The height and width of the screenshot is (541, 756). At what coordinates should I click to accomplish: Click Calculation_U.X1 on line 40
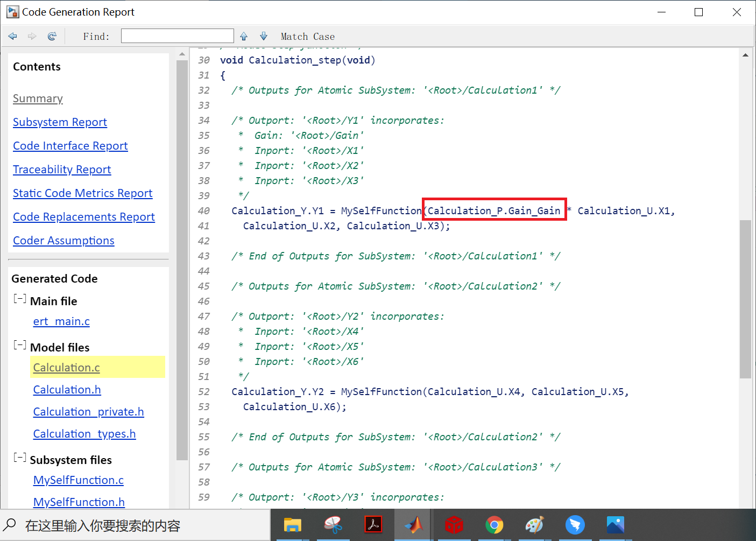click(x=624, y=210)
